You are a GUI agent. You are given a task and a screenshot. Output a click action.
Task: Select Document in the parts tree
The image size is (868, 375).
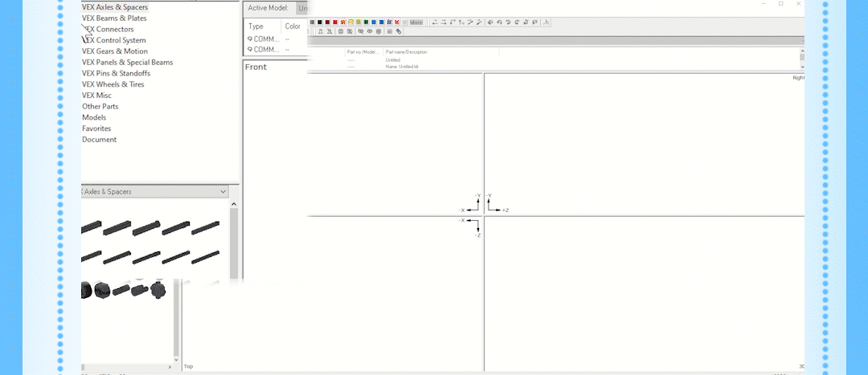[99, 140]
